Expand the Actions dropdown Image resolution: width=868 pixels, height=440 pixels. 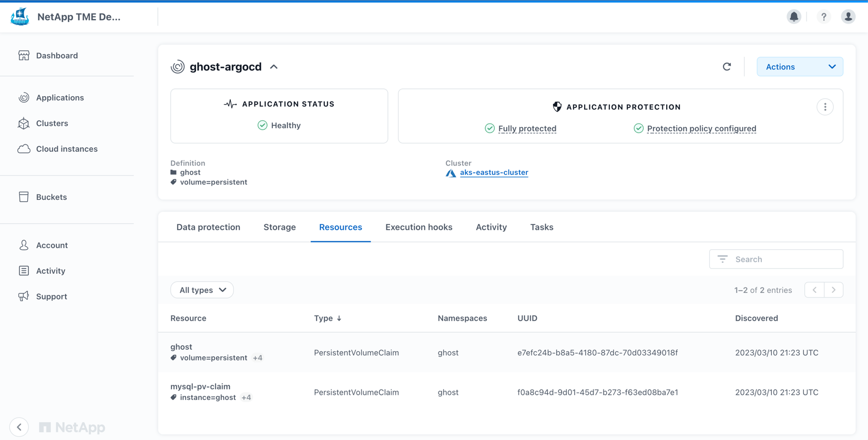[x=800, y=67]
